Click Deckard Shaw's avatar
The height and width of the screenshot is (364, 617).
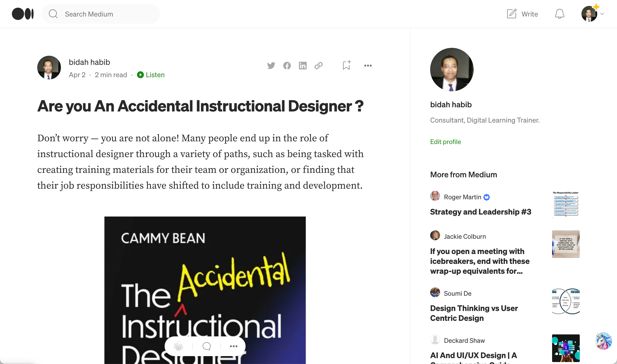pyautogui.click(x=435, y=340)
